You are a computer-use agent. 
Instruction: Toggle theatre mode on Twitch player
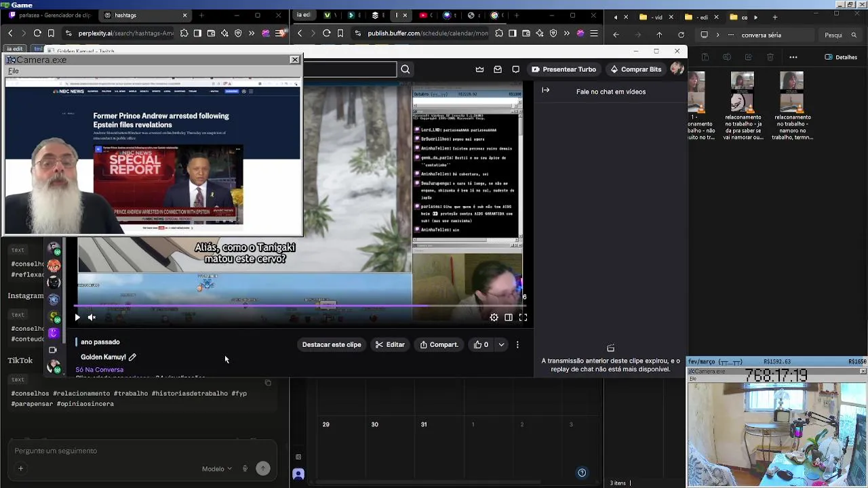tap(509, 317)
